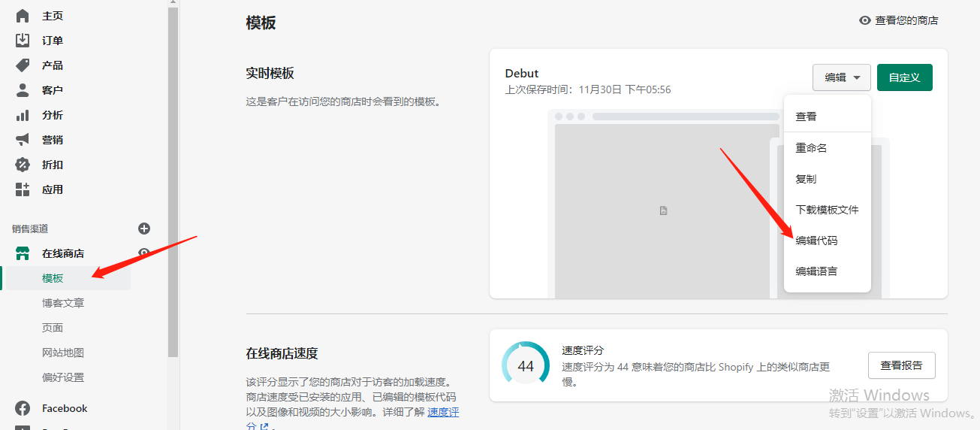Click the Facebook channel icon
The image size is (980, 430).
point(23,408)
